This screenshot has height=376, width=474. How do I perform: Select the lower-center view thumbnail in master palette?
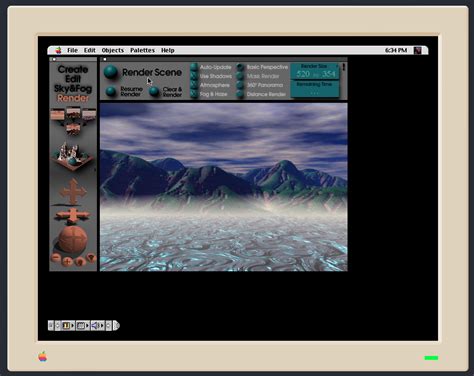73,128
